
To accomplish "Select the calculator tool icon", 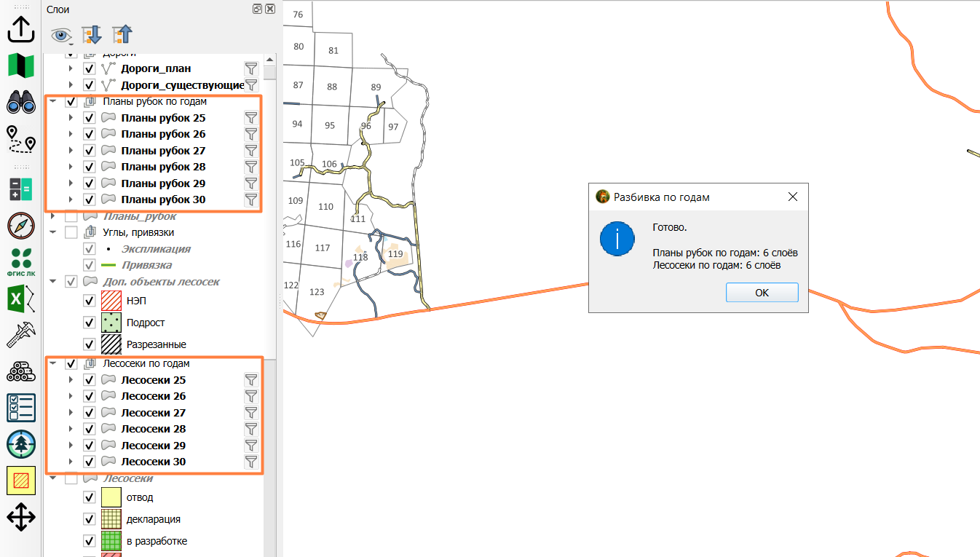I will pos(21,189).
